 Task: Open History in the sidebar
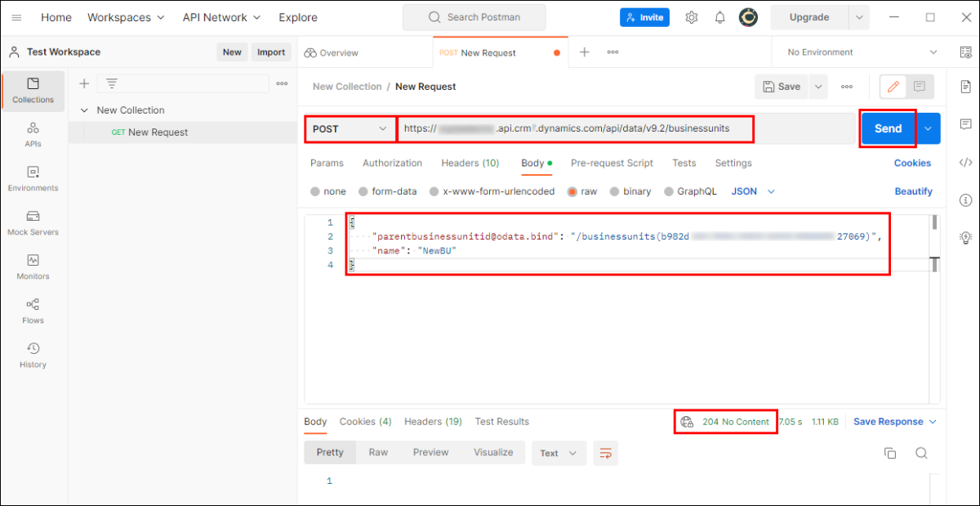33,356
